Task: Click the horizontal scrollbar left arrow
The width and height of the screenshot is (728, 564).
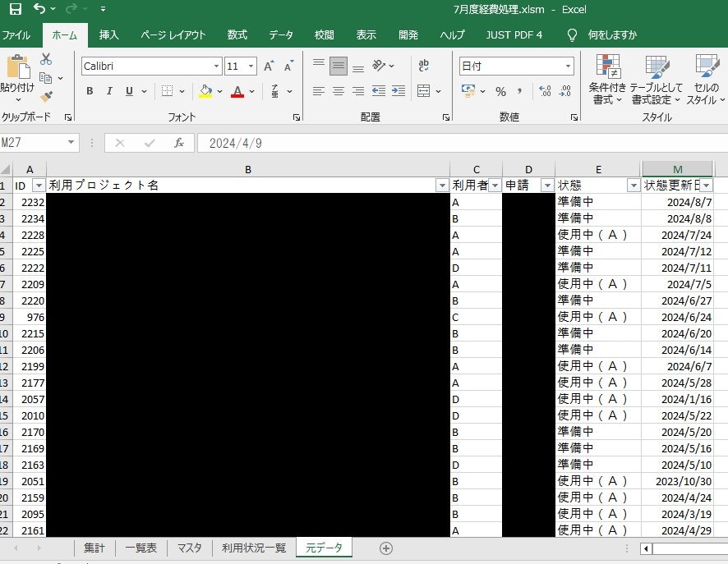Action: click(x=645, y=548)
